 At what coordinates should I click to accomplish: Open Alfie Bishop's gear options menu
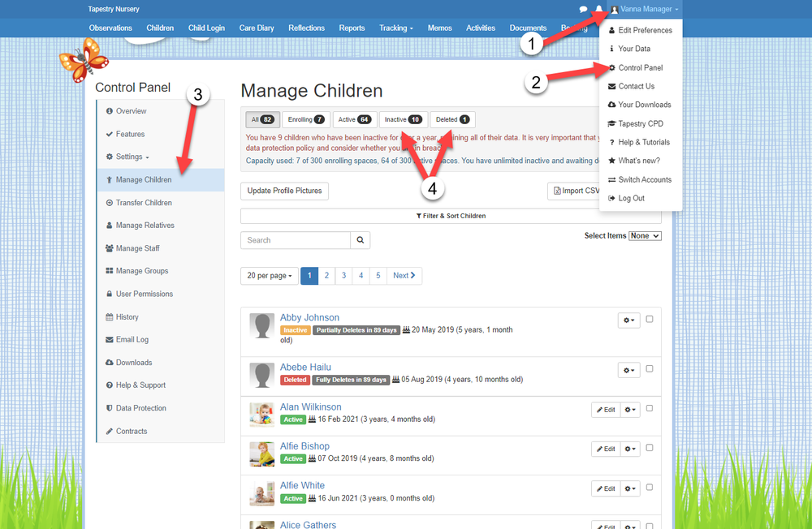tap(630, 449)
